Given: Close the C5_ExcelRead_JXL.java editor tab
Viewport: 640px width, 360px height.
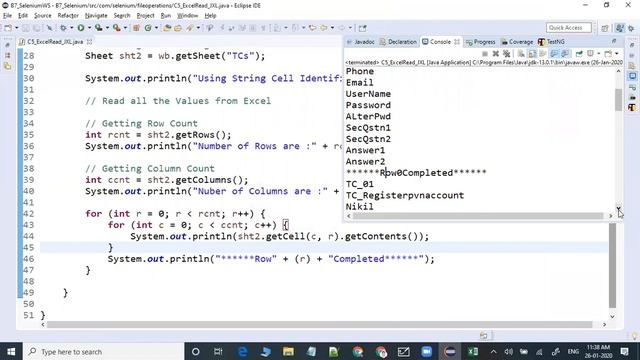Looking at the screenshot, I should click(x=89, y=42).
